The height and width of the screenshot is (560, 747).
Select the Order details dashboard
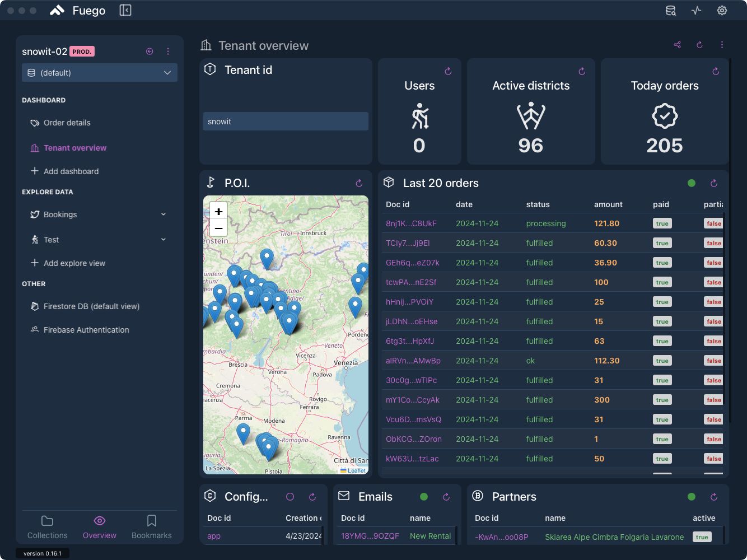pyautogui.click(x=67, y=123)
